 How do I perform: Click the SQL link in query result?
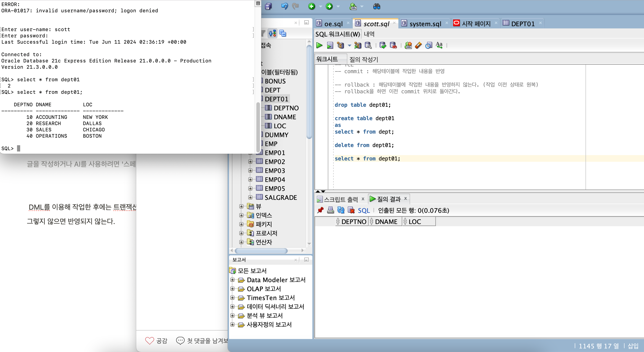click(363, 210)
